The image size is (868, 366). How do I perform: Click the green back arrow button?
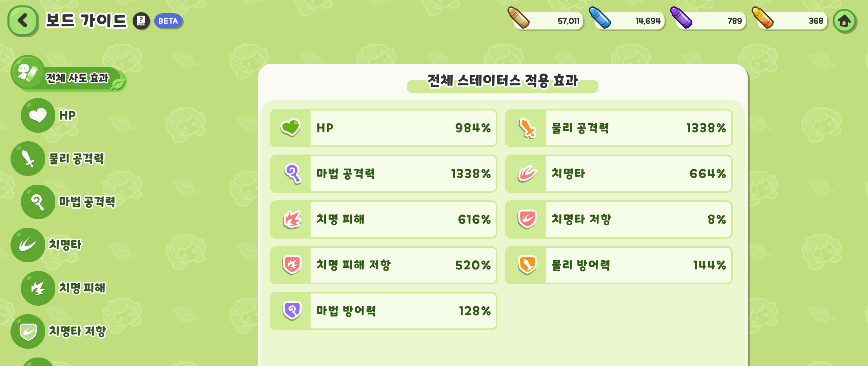tap(23, 21)
